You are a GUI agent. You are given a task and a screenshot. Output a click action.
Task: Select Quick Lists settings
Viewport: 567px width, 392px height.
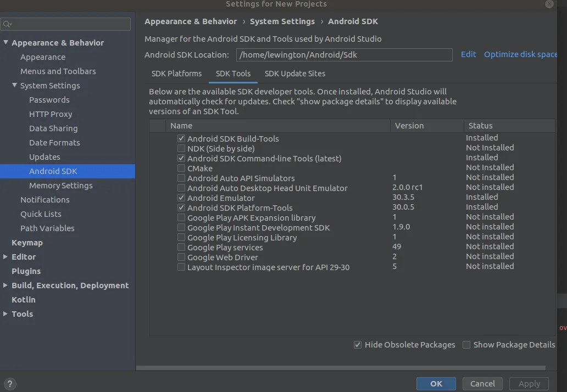(41, 214)
